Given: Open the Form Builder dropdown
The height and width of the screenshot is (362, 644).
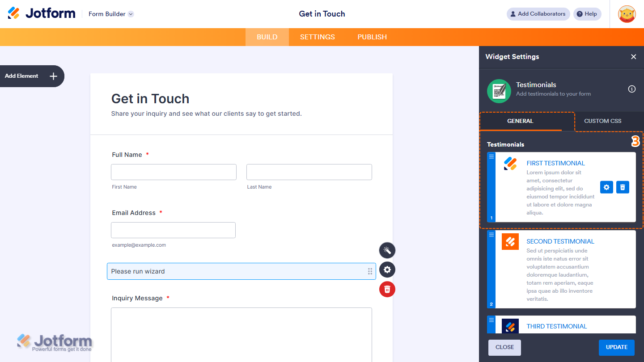Looking at the screenshot, I should [x=111, y=14].
